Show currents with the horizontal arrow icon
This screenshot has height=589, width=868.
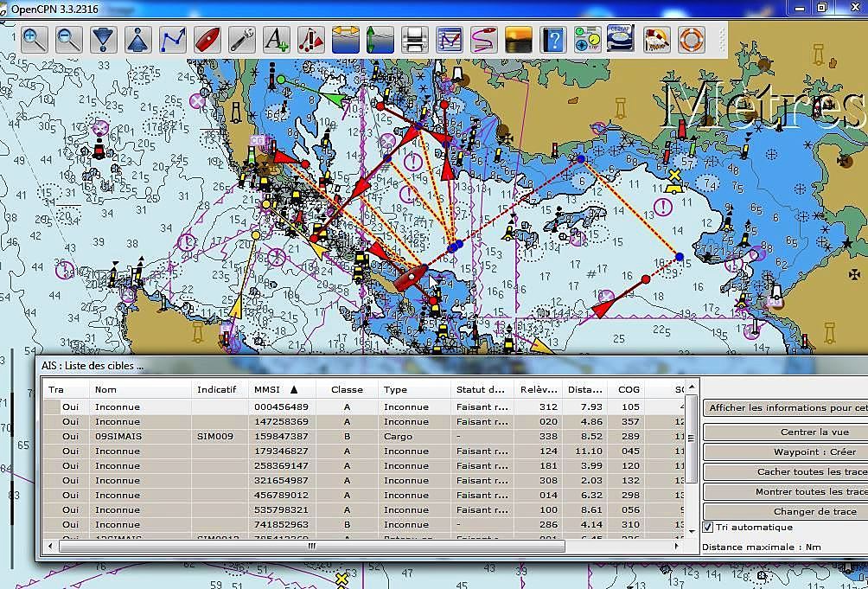[x=346, y=40]
